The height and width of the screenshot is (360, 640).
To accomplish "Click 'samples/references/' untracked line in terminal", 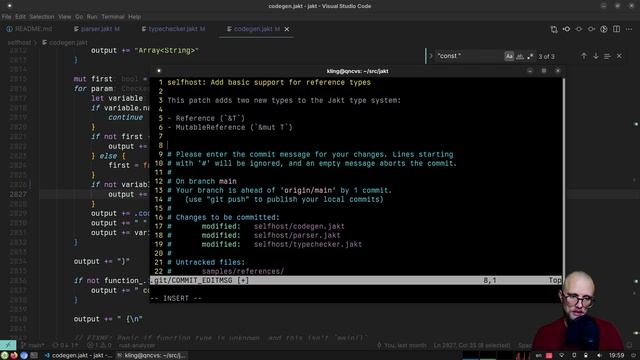I will pos(243,271).
